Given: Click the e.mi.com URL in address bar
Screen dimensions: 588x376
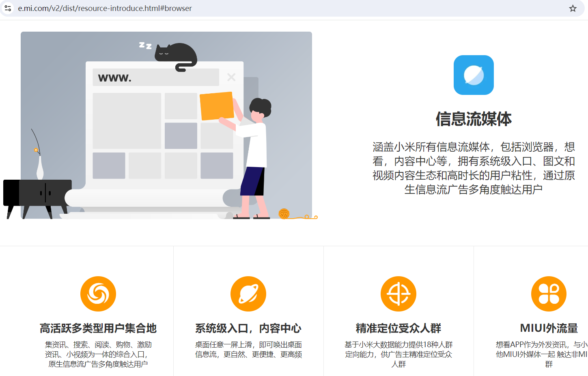Looking at the screenshot, I should (x=105, y=8).
